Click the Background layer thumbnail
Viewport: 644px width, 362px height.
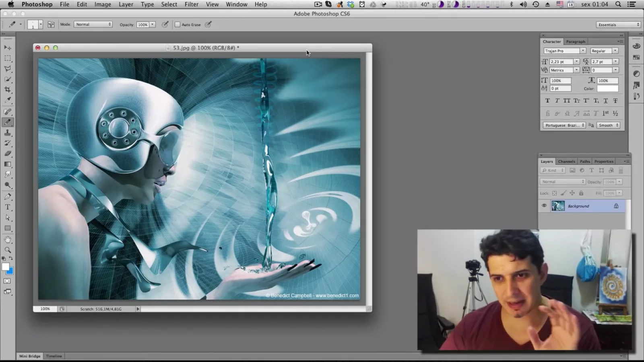558,206
